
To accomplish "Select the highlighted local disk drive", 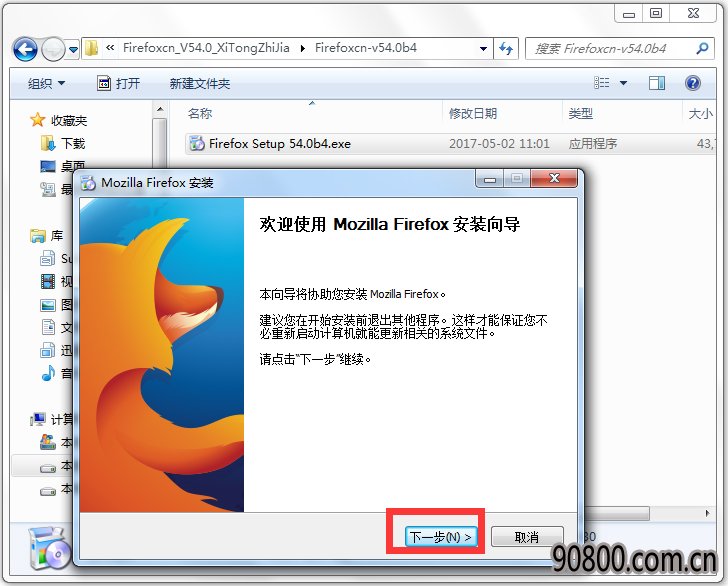I will (42, 466).
